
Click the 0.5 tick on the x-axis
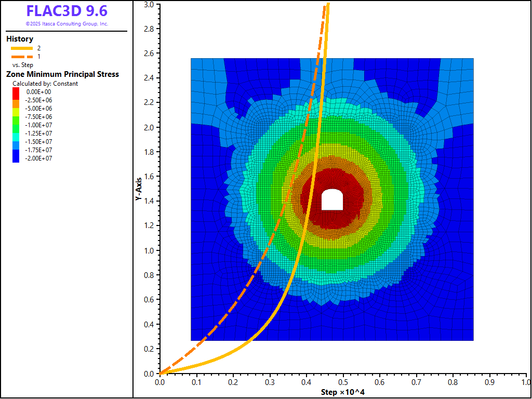coord(343,382)
